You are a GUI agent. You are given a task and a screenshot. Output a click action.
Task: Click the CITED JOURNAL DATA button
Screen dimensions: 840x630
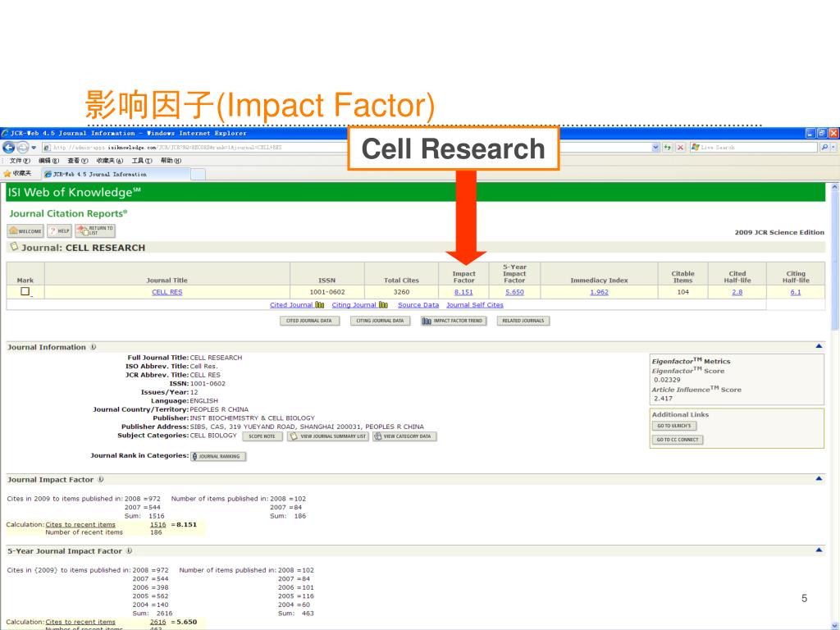[309, 321]
